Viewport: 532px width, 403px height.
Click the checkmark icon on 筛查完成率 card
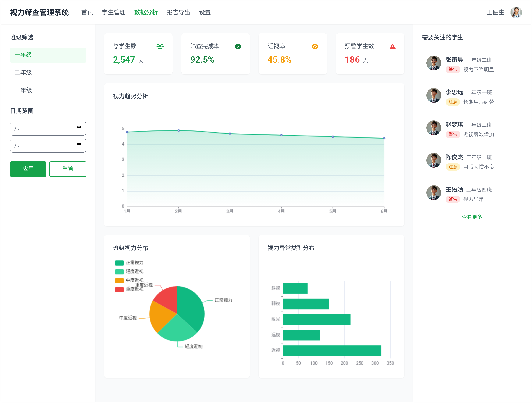click(238, 46)
